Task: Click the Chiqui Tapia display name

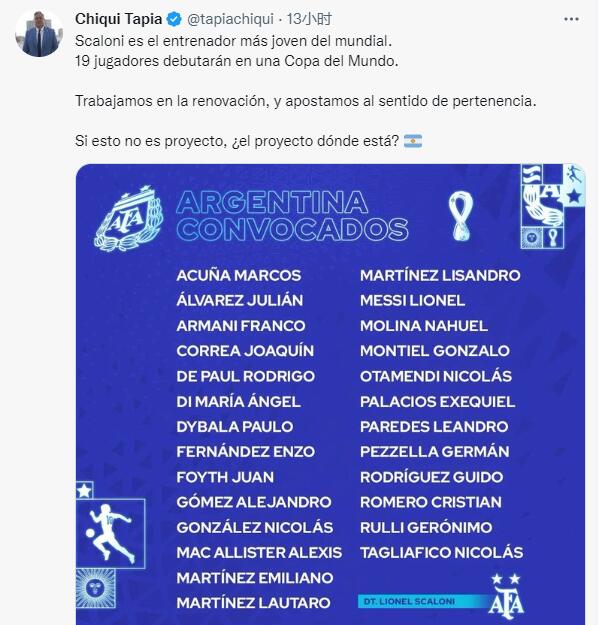Action: (118, 19)
